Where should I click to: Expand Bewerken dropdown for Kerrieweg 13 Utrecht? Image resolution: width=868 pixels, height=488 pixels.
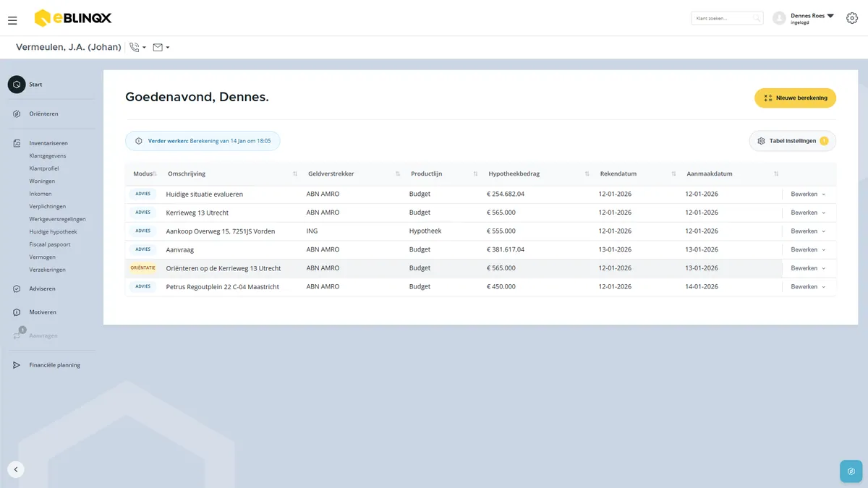coord(824,213)
